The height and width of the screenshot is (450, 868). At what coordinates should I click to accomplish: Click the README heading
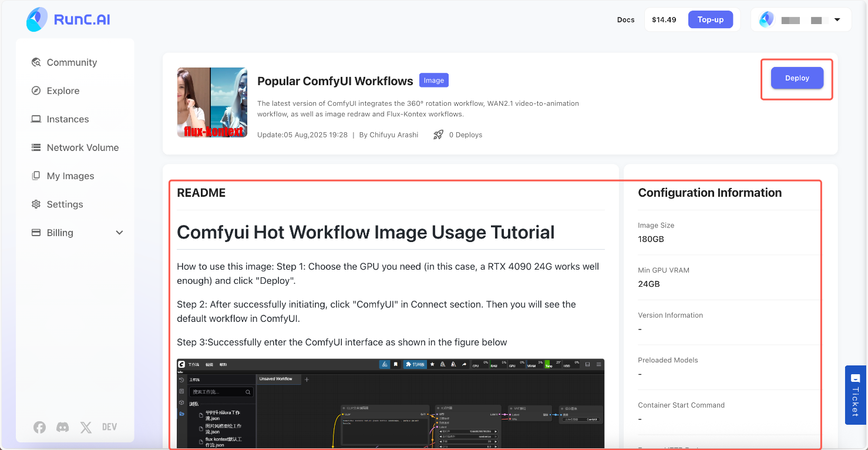[201, 193]
